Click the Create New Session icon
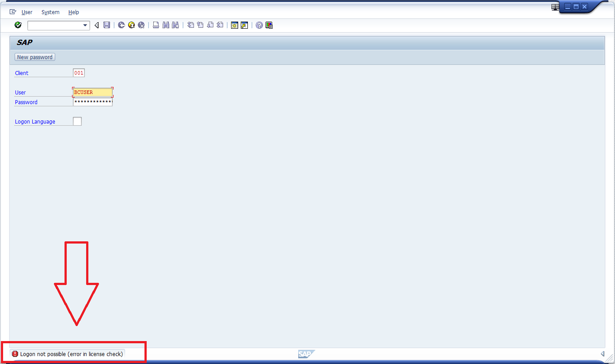 coord(235,25)
